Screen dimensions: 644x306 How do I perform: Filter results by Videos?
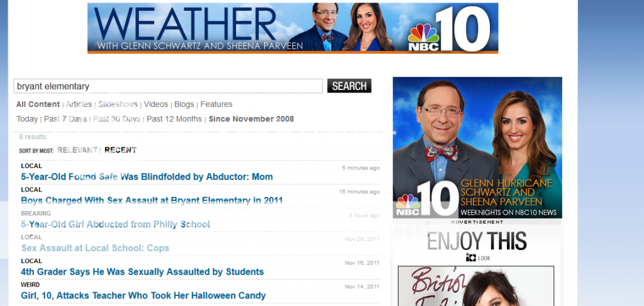[x=156, y=105]
